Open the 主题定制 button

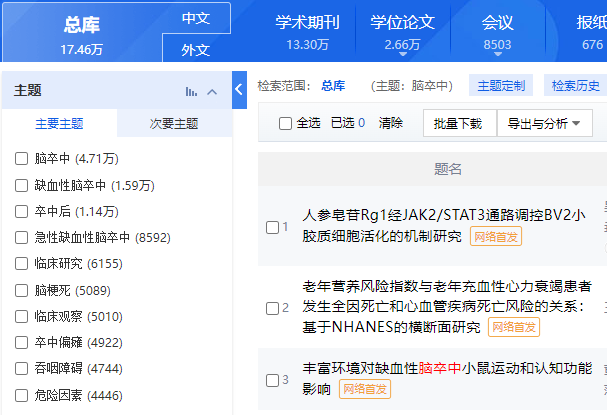(x=501, y=85)
